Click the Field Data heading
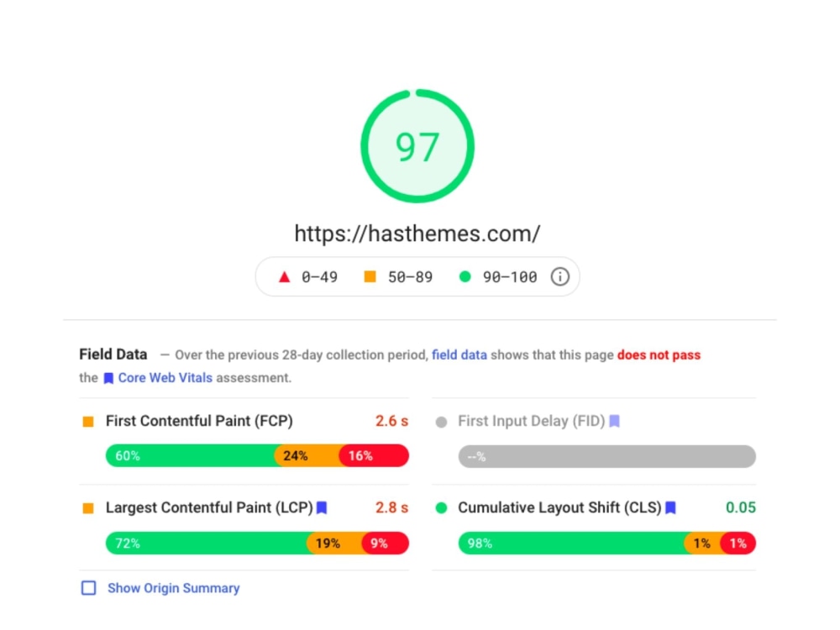The height and width of the screenshot is (630, 840). pos(113,354)
